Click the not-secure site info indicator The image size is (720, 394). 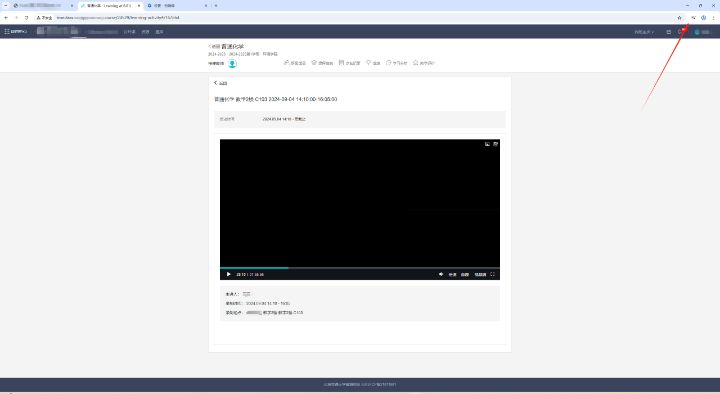coord(44,18)
